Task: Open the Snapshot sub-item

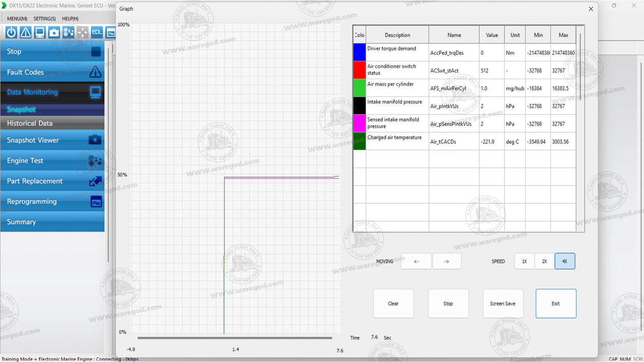Action: pyautogui.click(x=53, y=110)
